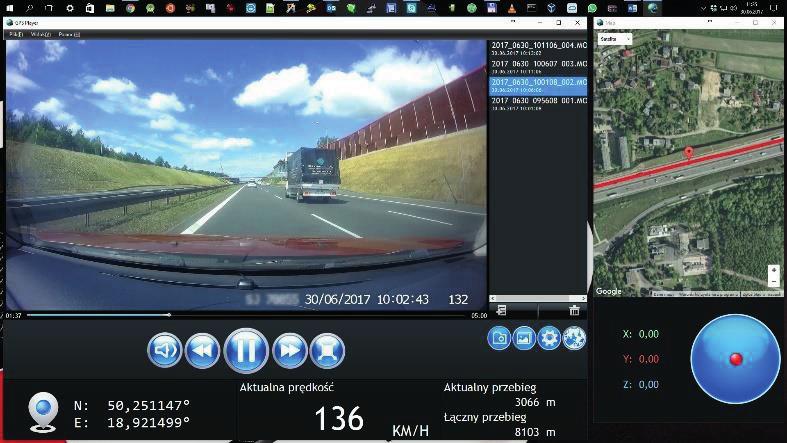
Task: Click the longitude value 18,921499°
Action: [x=149, y=422]
